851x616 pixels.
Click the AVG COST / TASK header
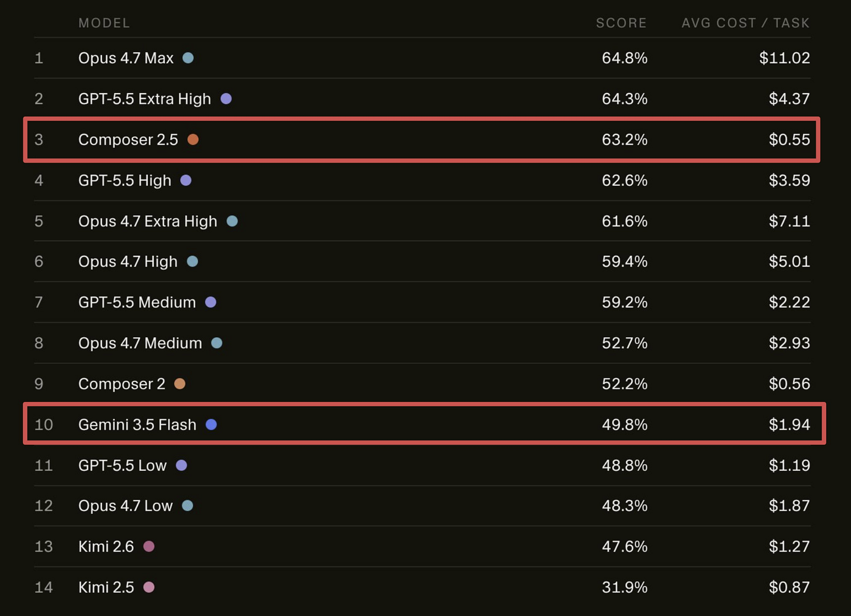point(746,23)
